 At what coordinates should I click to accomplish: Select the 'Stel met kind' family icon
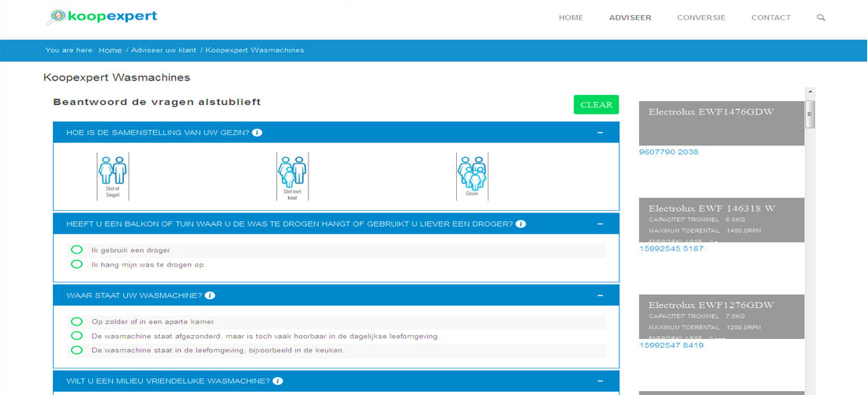(293, 176)
